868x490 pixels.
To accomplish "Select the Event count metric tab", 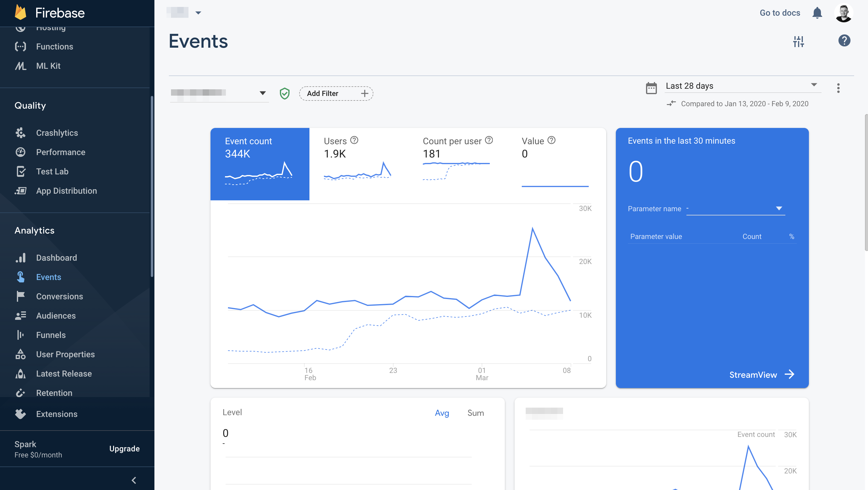I will (x=259, y=164).
